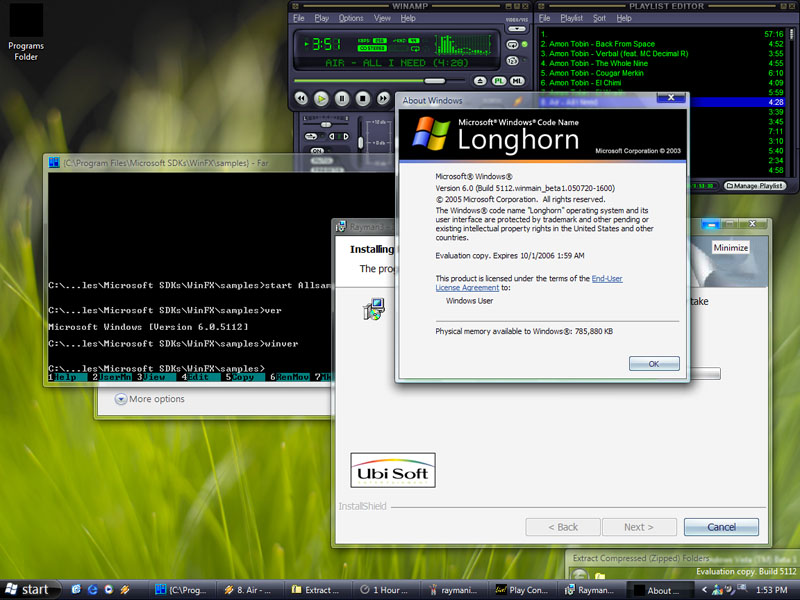Stop playback in Winamp
The image size is (800, 600).
coord(362,98)
